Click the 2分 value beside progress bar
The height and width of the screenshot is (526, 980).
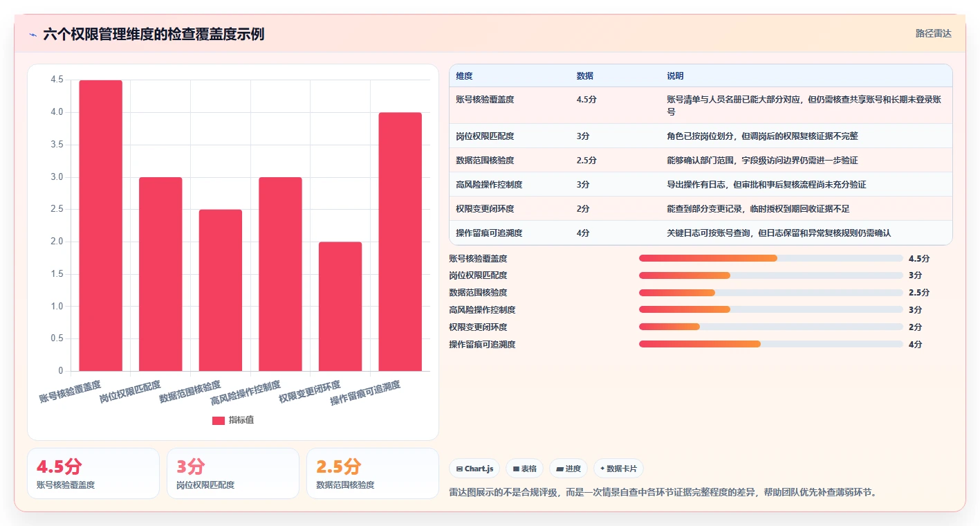(x=916, y=327)
